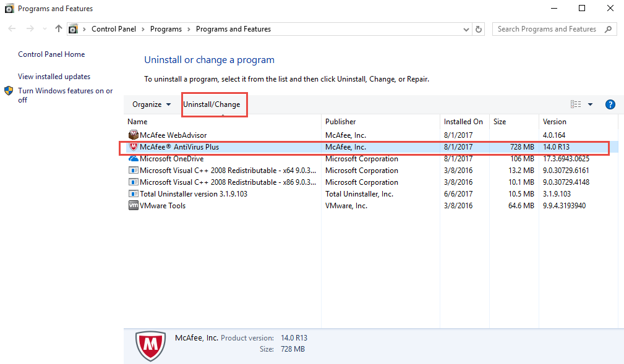Screen dimensions: 624x364
Task: Change view using the view icon
Action: [576, 104]
